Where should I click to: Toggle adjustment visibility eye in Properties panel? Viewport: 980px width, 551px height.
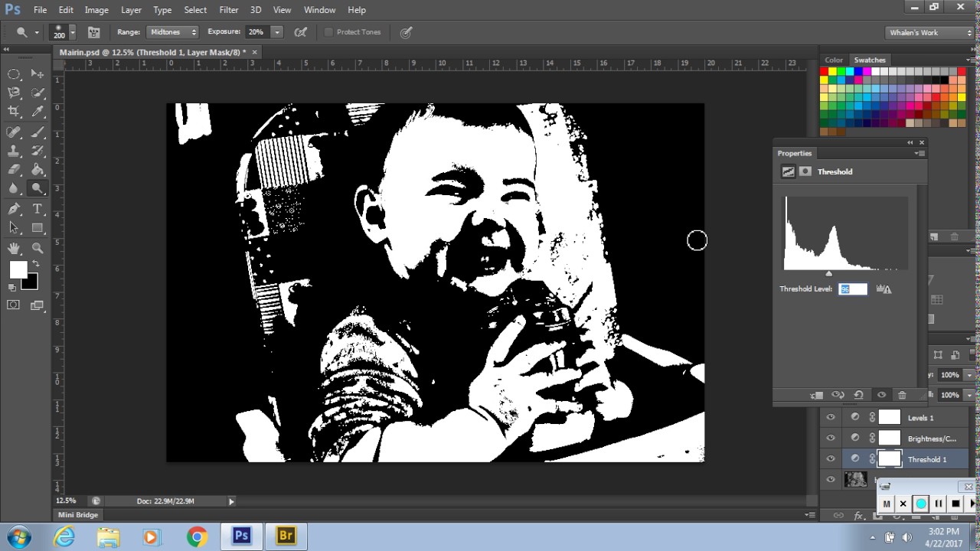click(881, 395)
